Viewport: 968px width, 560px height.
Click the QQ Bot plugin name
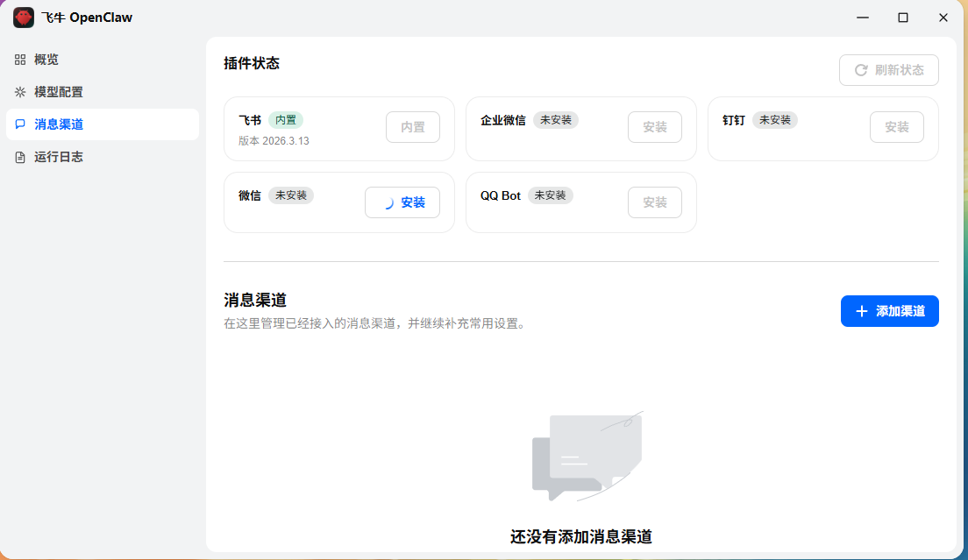point(501,195)
